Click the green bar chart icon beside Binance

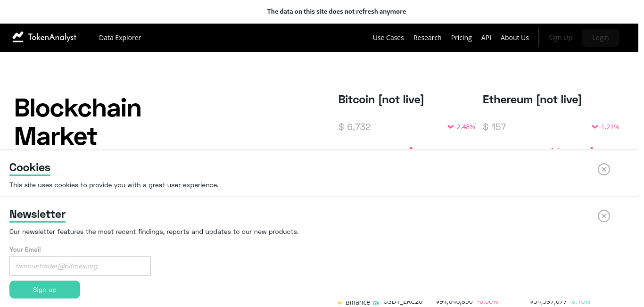[x=376, y=302]
